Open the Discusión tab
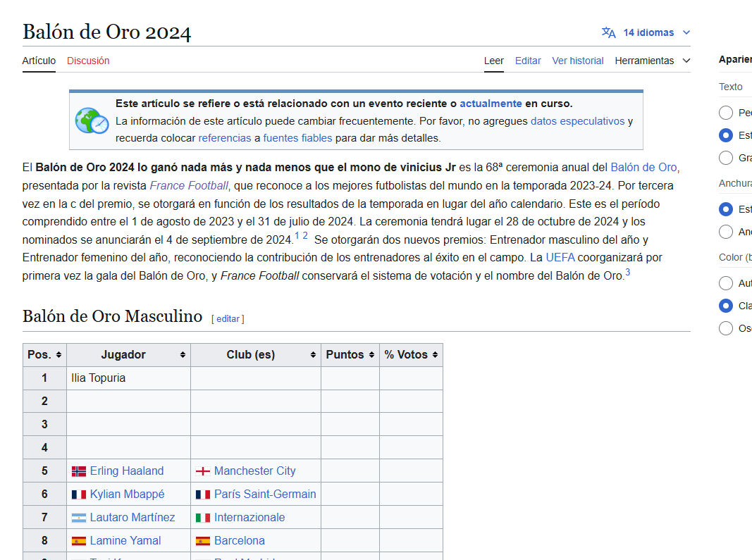This screenshot has height=560, width=752. [88, 61]
